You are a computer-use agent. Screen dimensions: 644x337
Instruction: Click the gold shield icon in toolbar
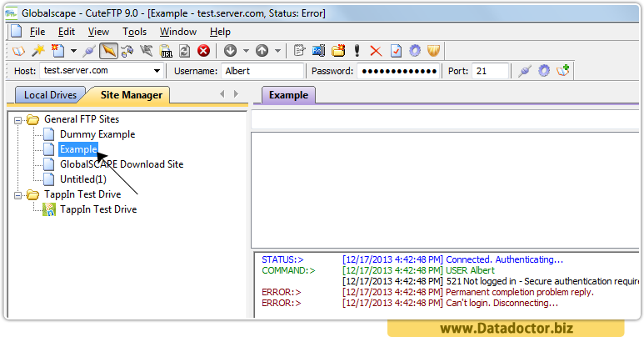click(434, 51)
